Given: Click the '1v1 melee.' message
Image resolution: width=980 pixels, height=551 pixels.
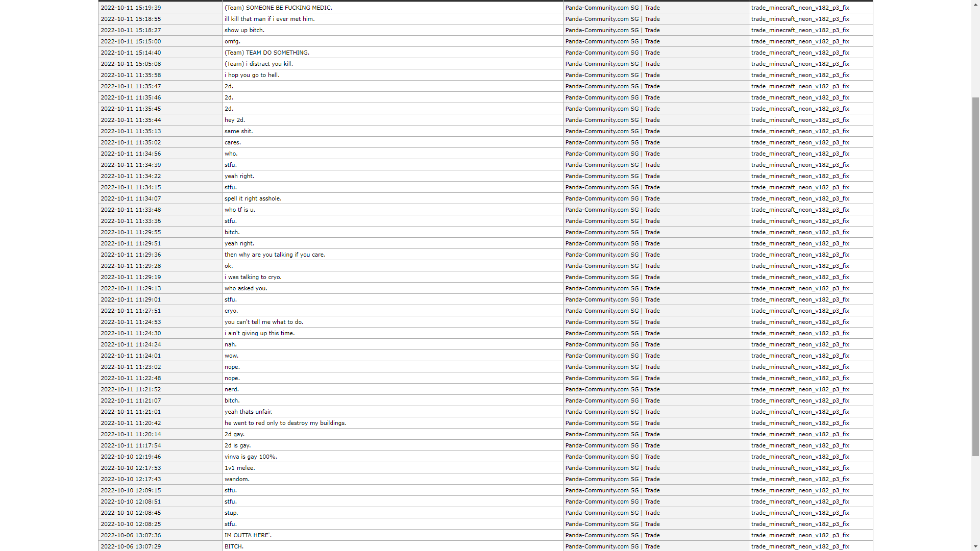Looking at the screenshot, I should click(239, 468).
